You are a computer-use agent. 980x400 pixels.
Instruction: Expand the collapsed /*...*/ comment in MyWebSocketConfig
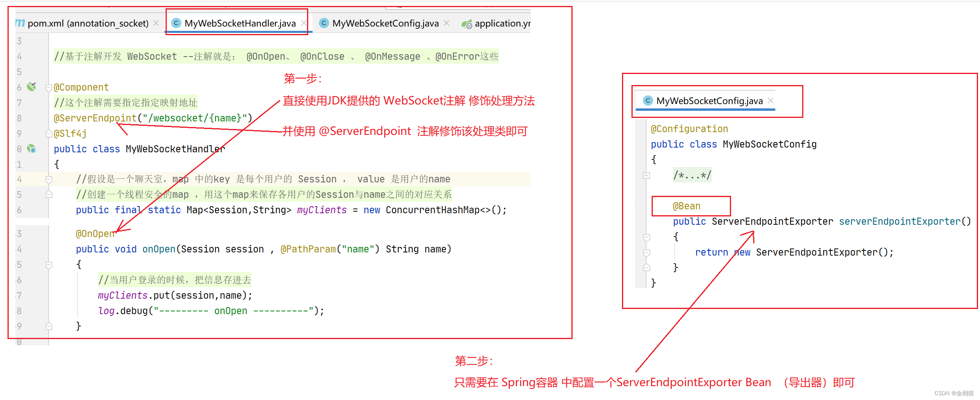tap(646, 175)
